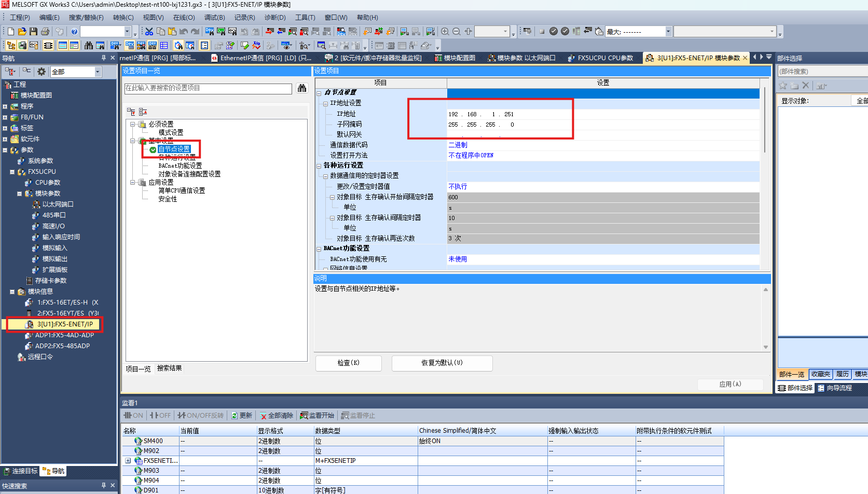Open the 全部 filter dropdown in navigation
Image resolution: width=868 pixels, height=494 pixels.
click(x=98, y=72)
